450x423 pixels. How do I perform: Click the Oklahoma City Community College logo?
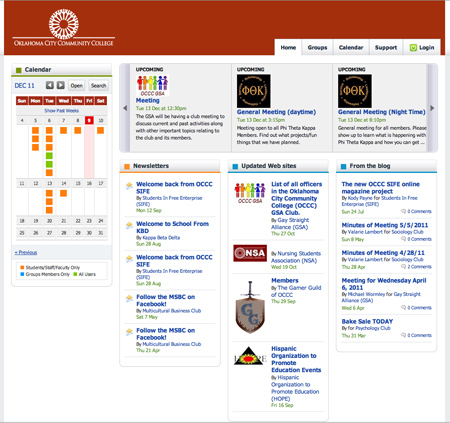pos(64,28)
